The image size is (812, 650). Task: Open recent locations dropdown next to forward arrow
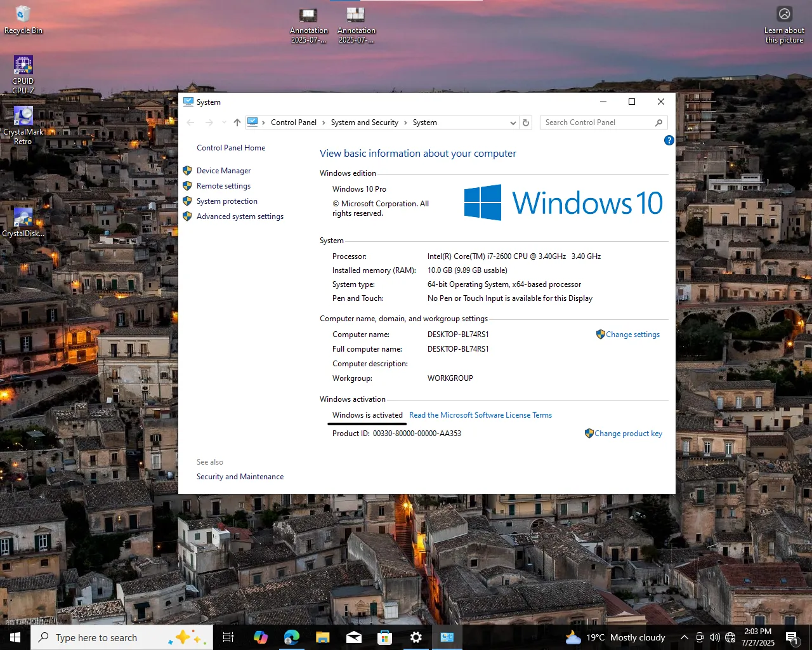[x=224, y=123]
